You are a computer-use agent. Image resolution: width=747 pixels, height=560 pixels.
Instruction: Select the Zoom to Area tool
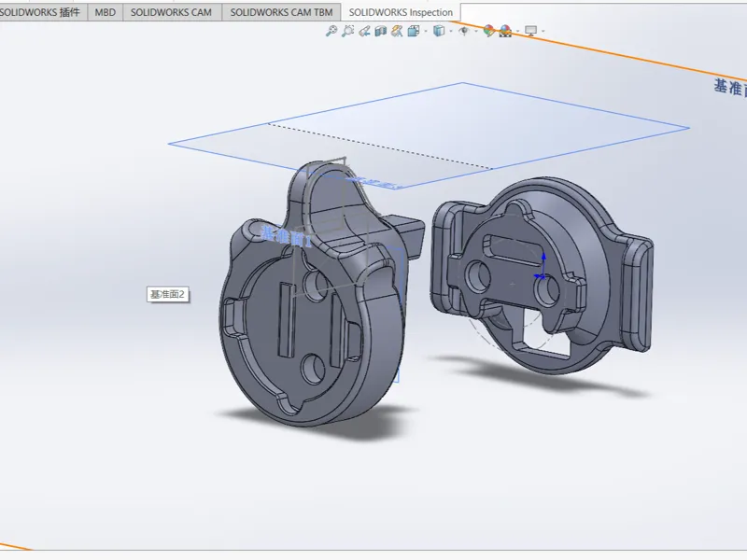coord(347,31)
